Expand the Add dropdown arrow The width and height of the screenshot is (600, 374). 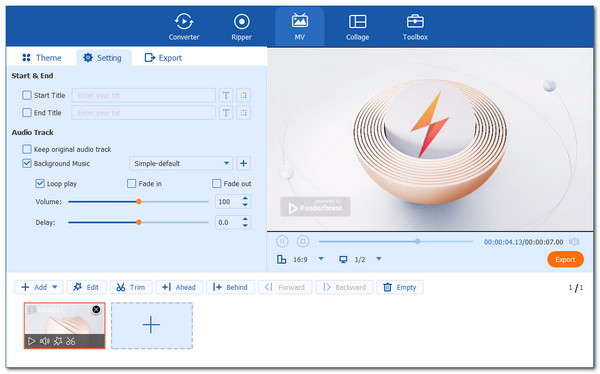click(x=55, y=287)
